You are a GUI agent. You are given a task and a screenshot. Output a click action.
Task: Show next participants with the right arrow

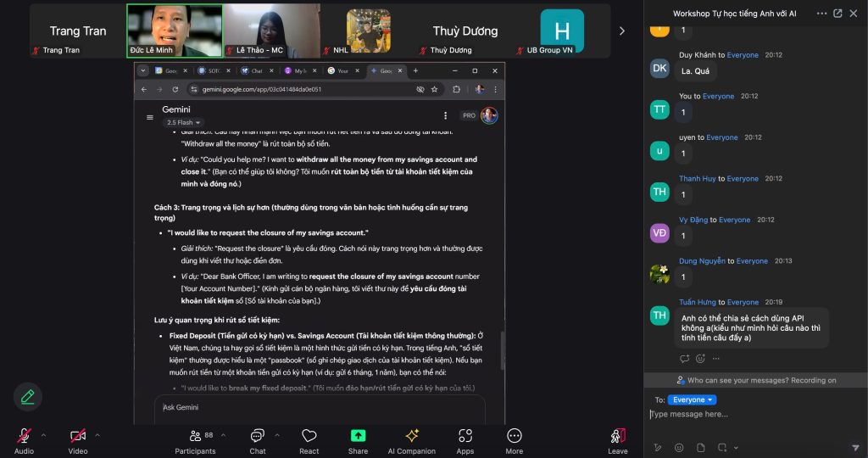[x=621, y=31]
